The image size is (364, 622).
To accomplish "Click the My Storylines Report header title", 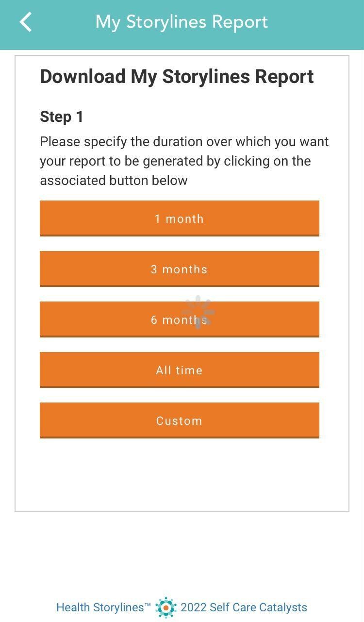I will click(182, 22).
